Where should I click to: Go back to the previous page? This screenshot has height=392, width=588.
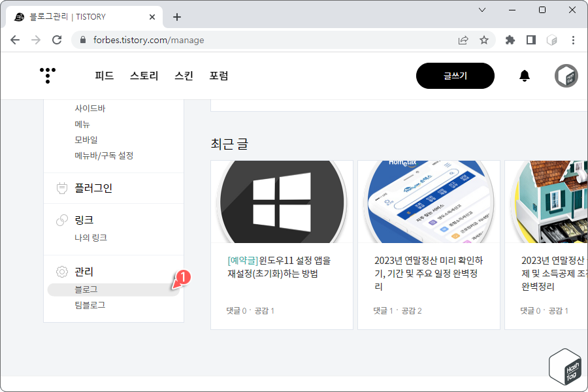(x=15, y=40)
